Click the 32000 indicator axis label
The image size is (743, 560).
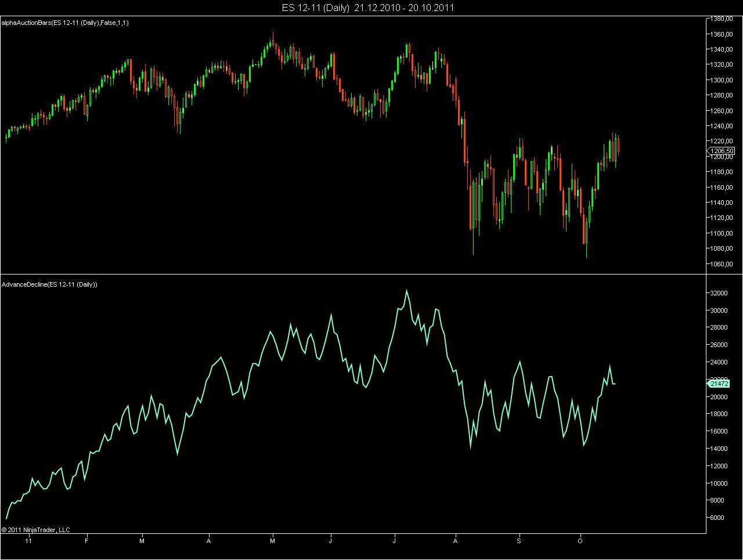[x=720, y=293]
